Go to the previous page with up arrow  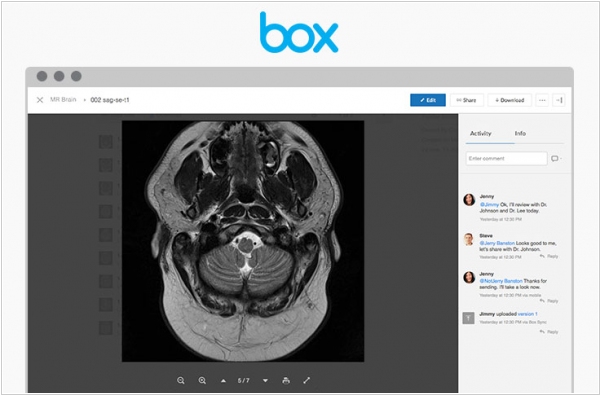pos(223,381)
